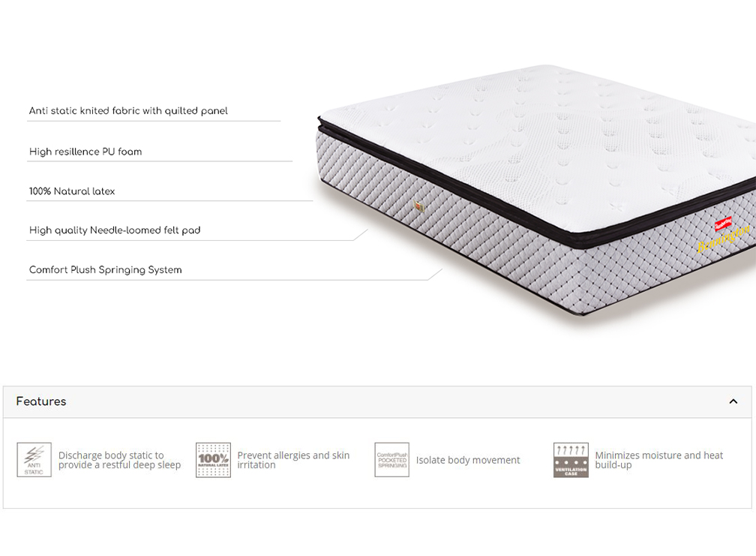Click 'Minimizes moisture and heat build-up' text
Image resolution: width=756 pixels, height=556 pixels.
pyautogui.click(x=659, y=460)
